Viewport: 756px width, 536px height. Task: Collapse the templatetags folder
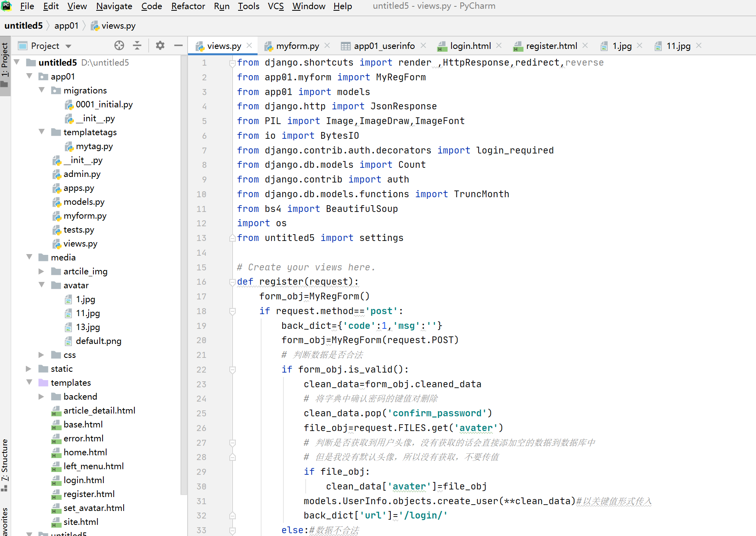point(41,132)
